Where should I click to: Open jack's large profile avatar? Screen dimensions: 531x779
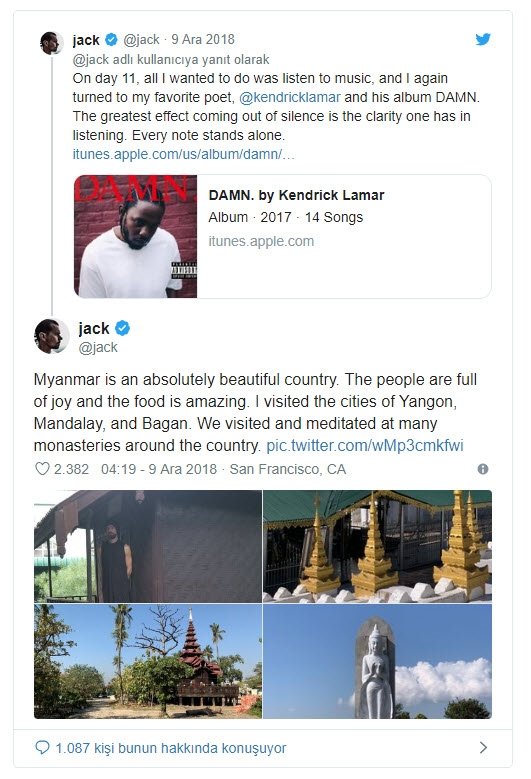coord(51,336)
